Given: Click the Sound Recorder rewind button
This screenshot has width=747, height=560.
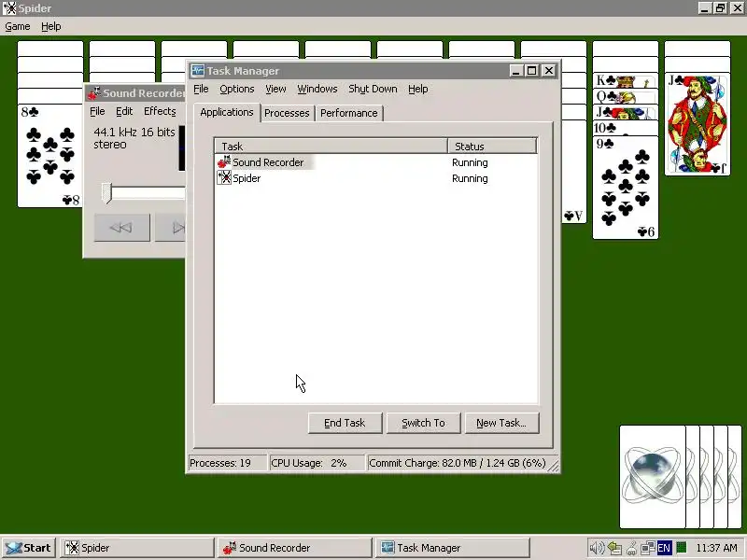Looking at the screenshot, I should pyautogui.click(x=122, y=228).
